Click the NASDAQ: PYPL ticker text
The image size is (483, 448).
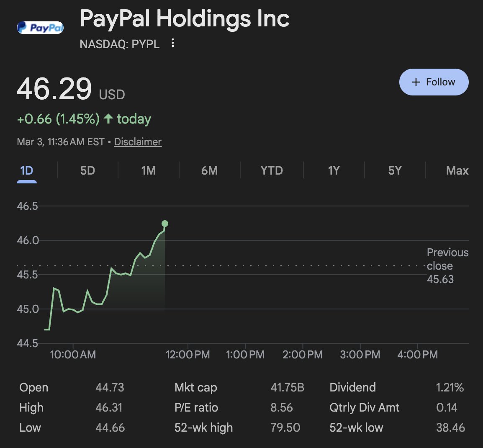point(120,44)
